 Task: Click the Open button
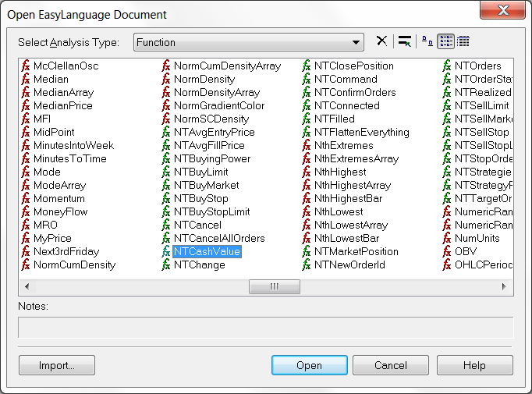click(310, 365)
